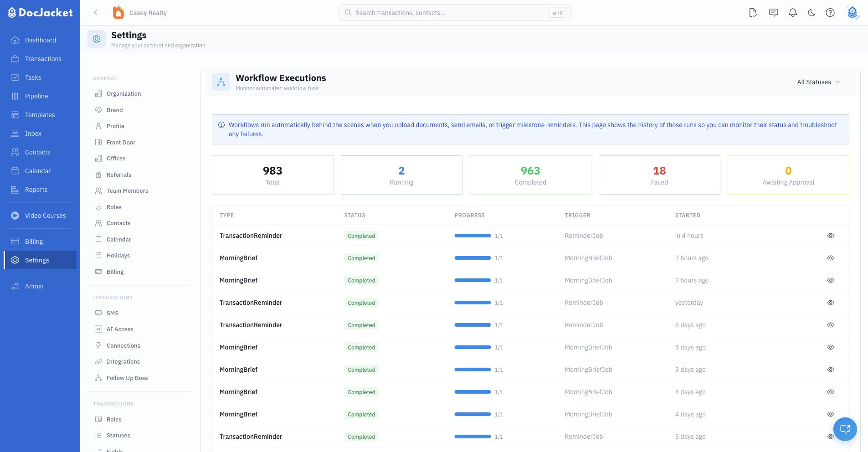Image resolution: width=868 pixels, height=452 pixels.
Task: Click the Reports icon in main sidebar
Action: (x=15, y=190)
